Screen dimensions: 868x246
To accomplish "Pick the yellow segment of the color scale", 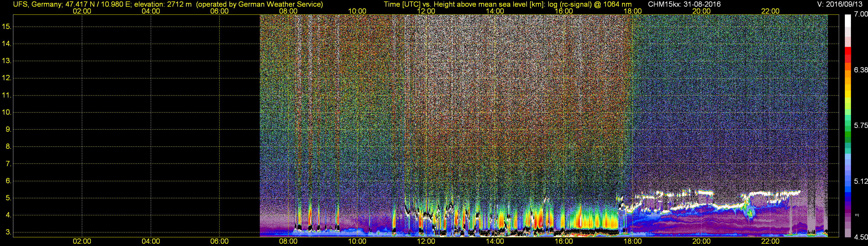I will 847,94.
